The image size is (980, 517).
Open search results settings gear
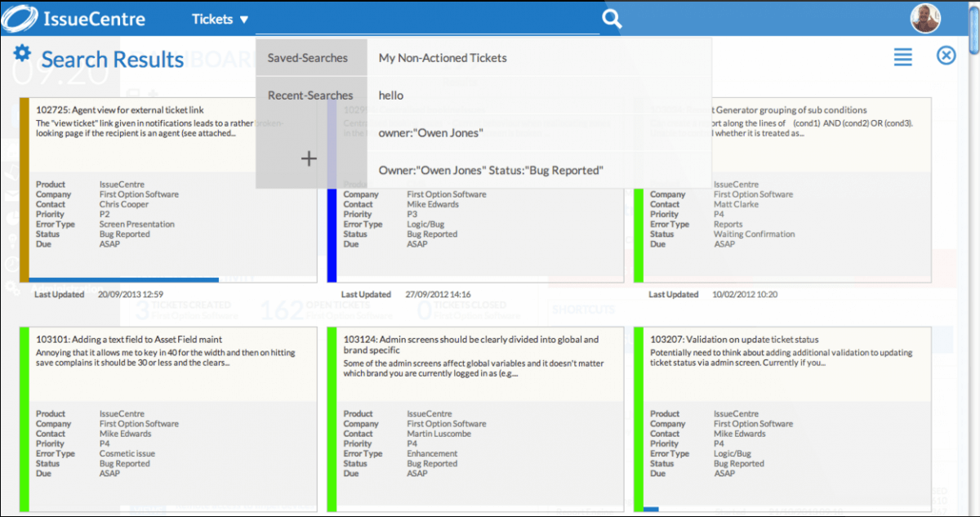[x=22, y=53]
